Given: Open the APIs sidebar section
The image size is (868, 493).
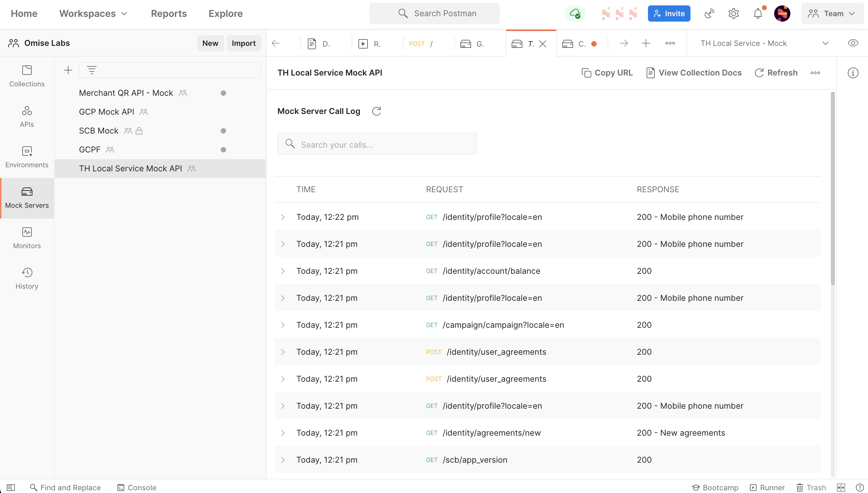Looking at the screenshot, I should [x=27, y=117].
